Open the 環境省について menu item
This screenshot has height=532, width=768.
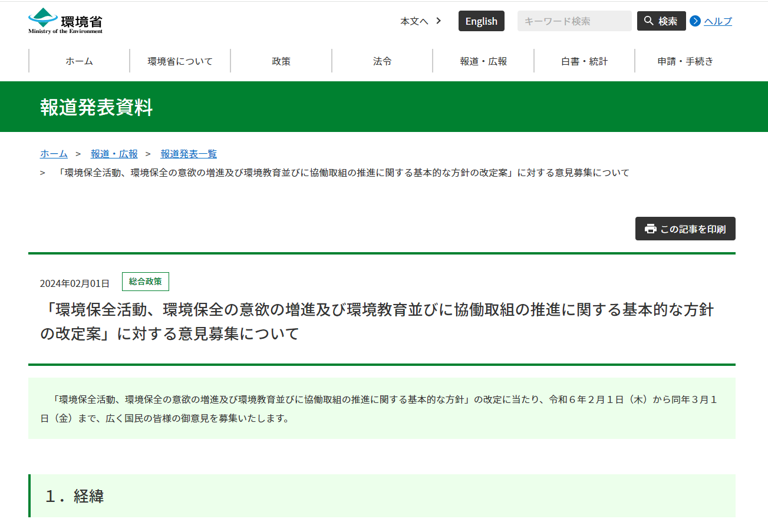tap(180, 61)
